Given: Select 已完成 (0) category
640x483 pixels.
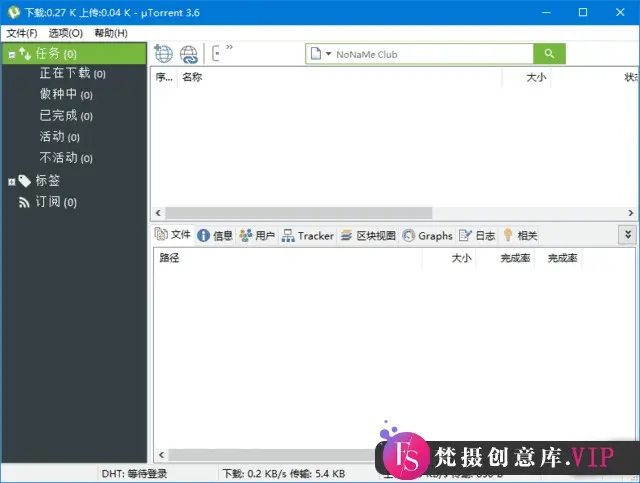Looking at the screenshot, I should tap(66, 116).
